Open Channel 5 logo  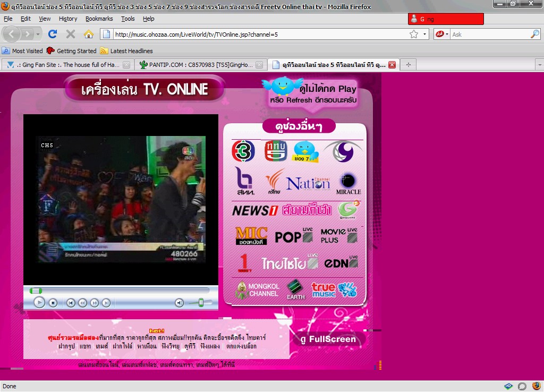(x=276, y=151)
